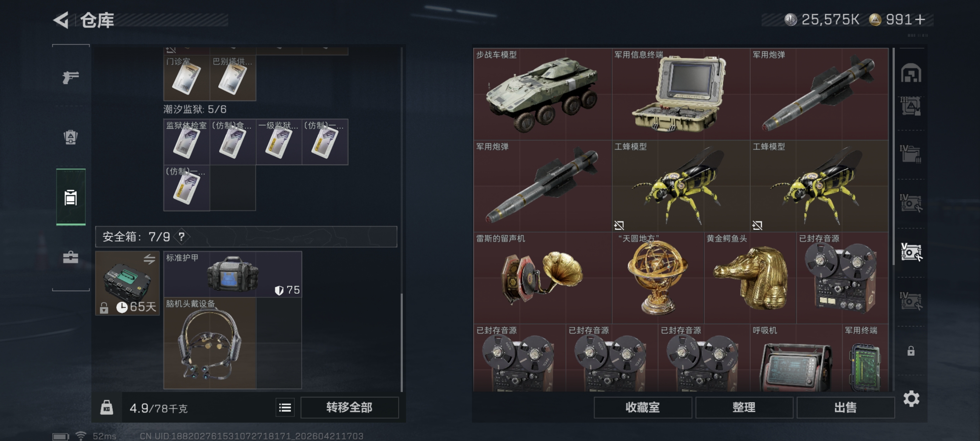Click the 转移全部 button

[349, 408]
